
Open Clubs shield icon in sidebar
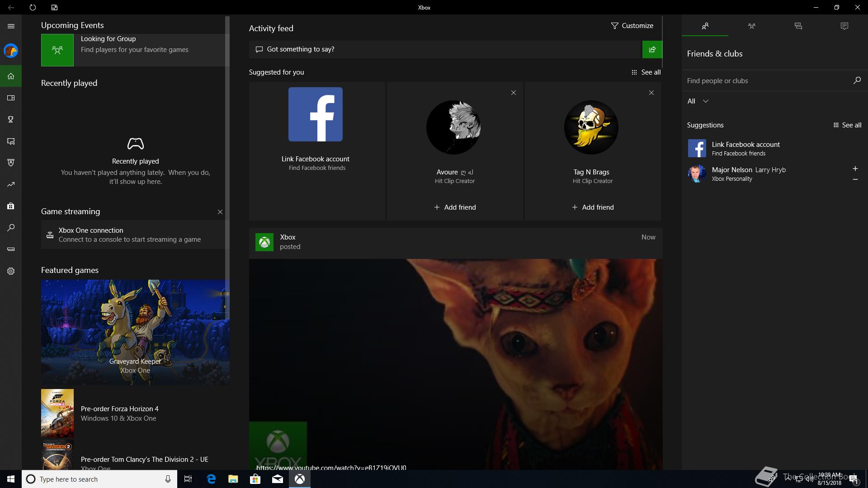click(11, 163)
